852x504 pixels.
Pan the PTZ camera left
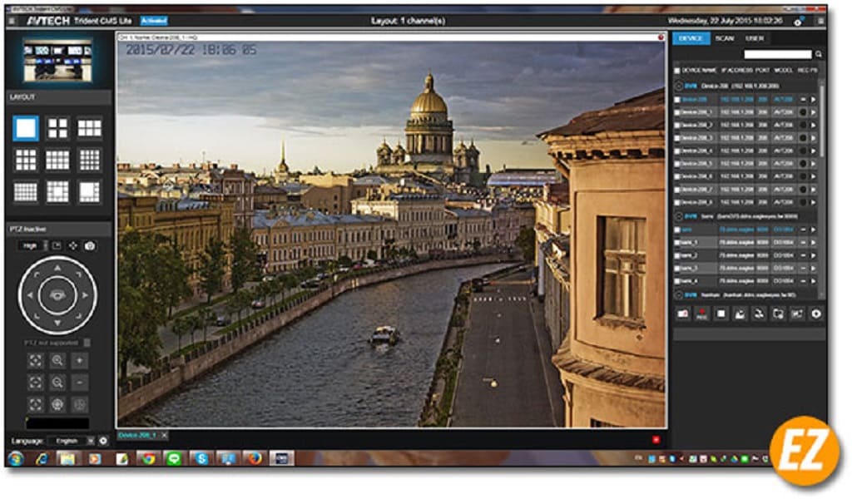[30, 295]
